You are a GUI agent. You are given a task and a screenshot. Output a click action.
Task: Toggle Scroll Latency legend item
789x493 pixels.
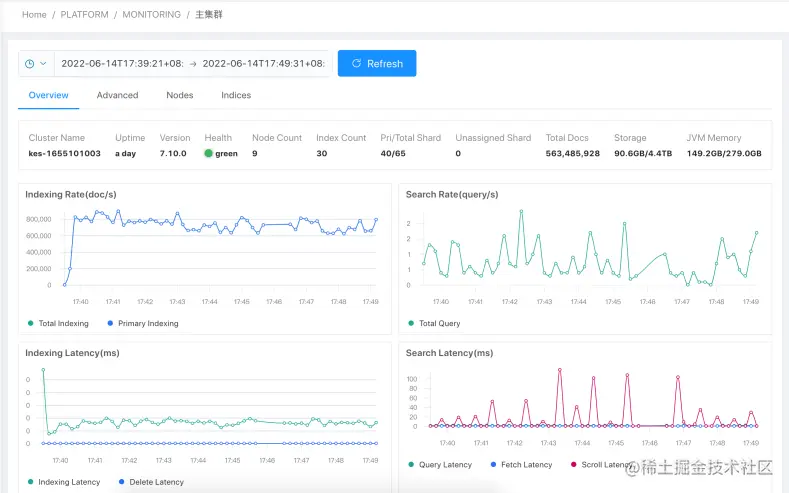tap(602, 465)
